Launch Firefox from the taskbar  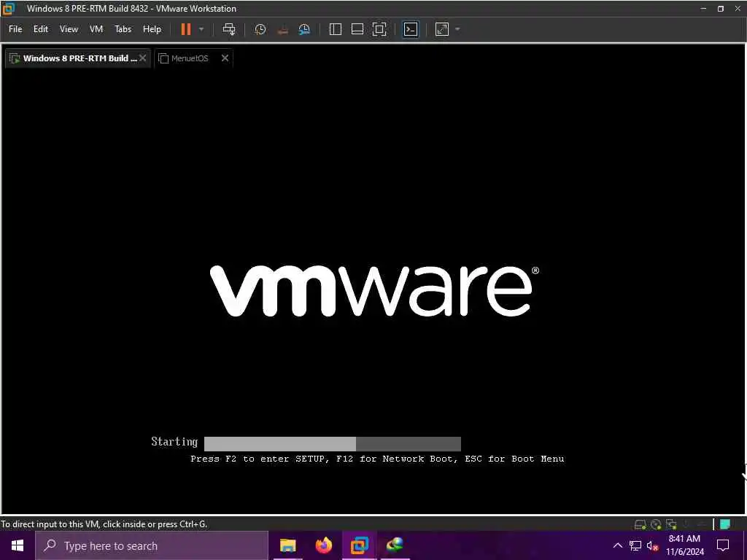(324, 545)
